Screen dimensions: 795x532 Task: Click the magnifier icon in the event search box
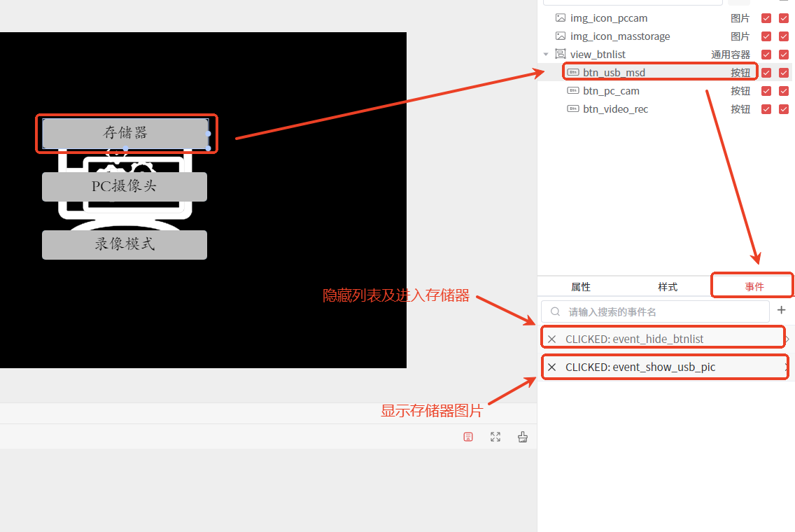[x=555, y=311]
